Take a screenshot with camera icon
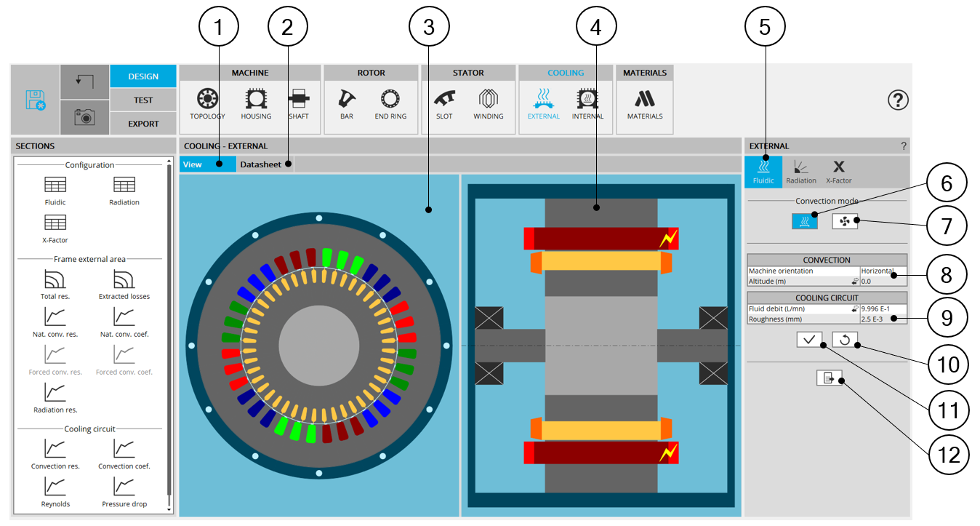The width and height of the screenshot is (980, 526). click(85, 117)
